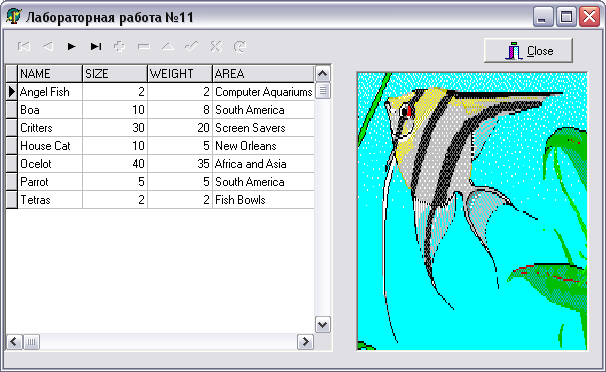
Task: Click the SIZE column header
Action: (x=115, y=73)
